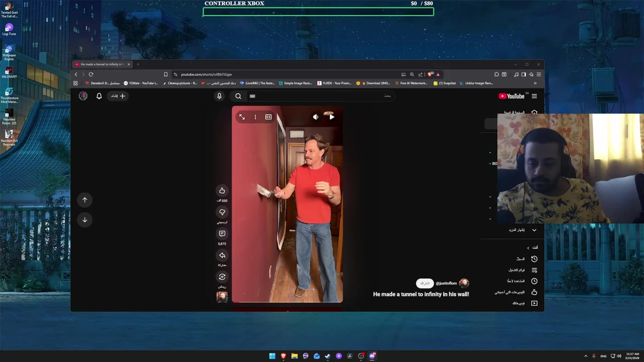This screenshot has width=644, height=362.
Task: Open Logi Tune desktop shortcut
Action: (x=9, y=29)
